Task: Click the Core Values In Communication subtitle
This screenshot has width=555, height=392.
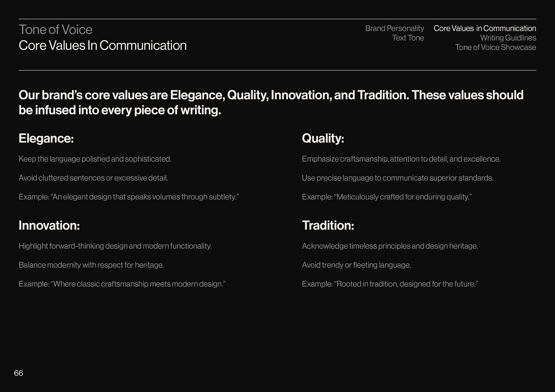Action: pos(103,46)
